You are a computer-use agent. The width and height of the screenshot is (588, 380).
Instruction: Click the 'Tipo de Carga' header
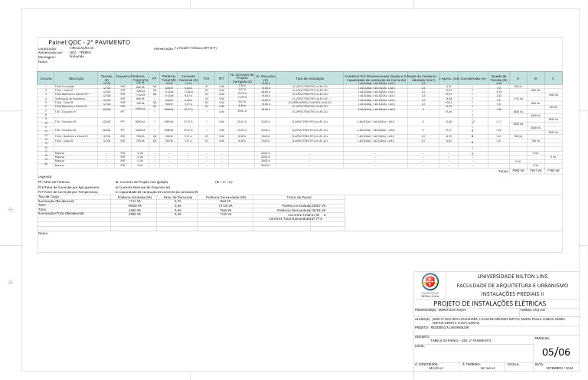tap(49, 197)
